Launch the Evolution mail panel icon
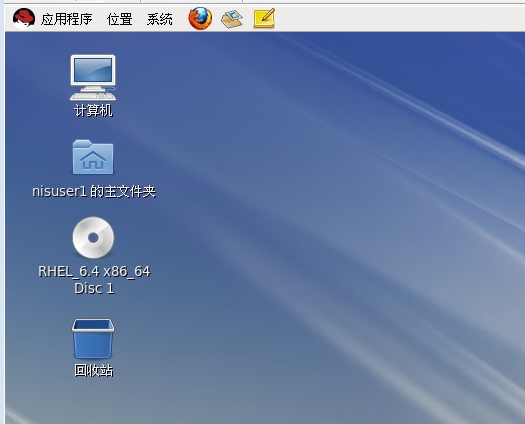 (x=232, y=19)
